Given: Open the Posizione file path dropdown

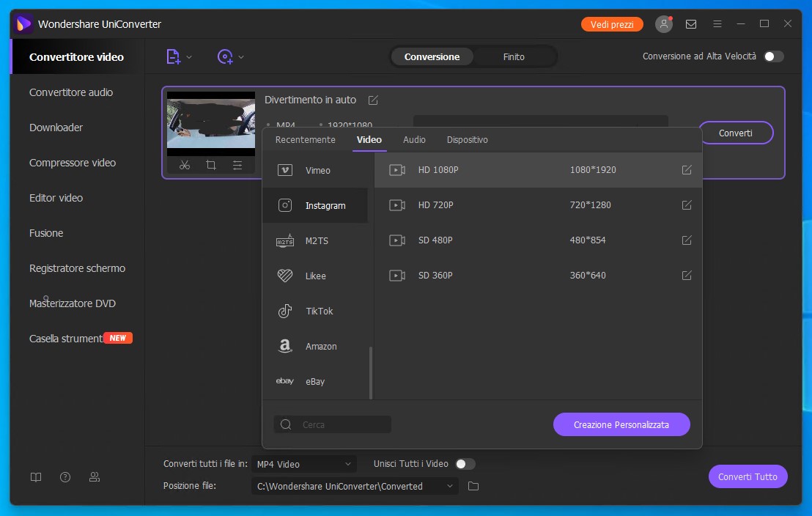Looking at the screenshot, I should (x=355, y=486).
